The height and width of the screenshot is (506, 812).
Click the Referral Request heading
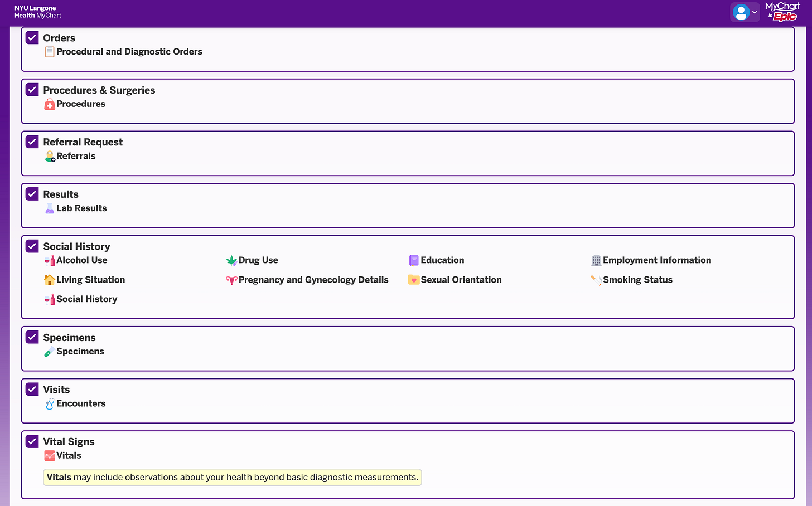click(83, 142)
